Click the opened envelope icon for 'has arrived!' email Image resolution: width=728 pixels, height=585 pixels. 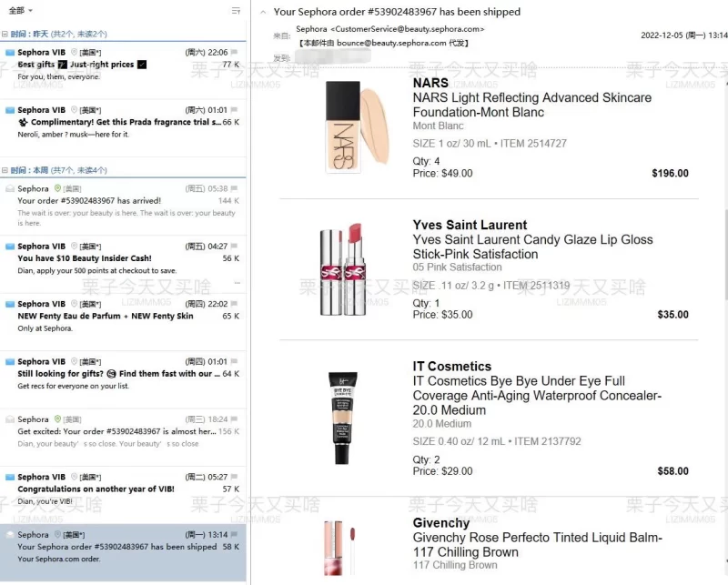tap(10, 188)
